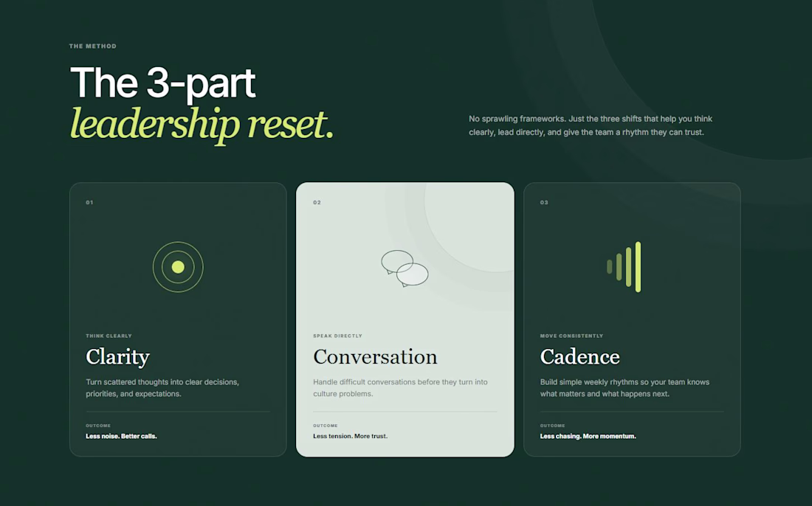
Task: Click the '01' card number
Action: click(x=89, y=202)
